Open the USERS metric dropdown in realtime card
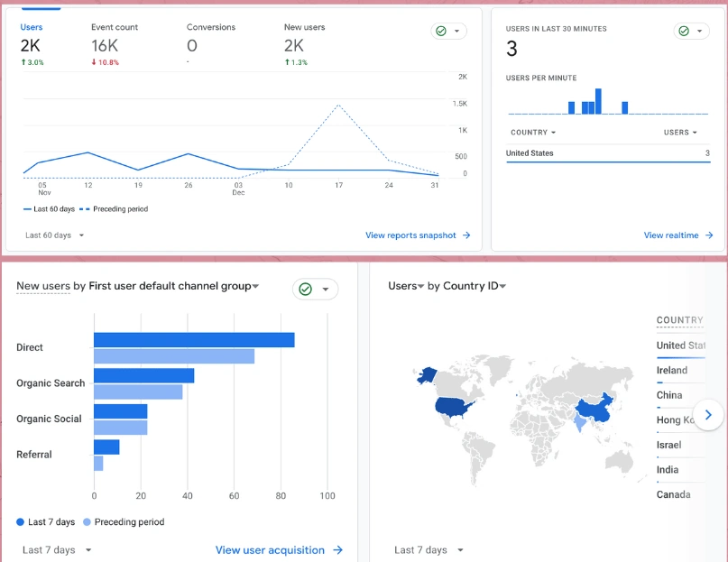 pos(680,133)
